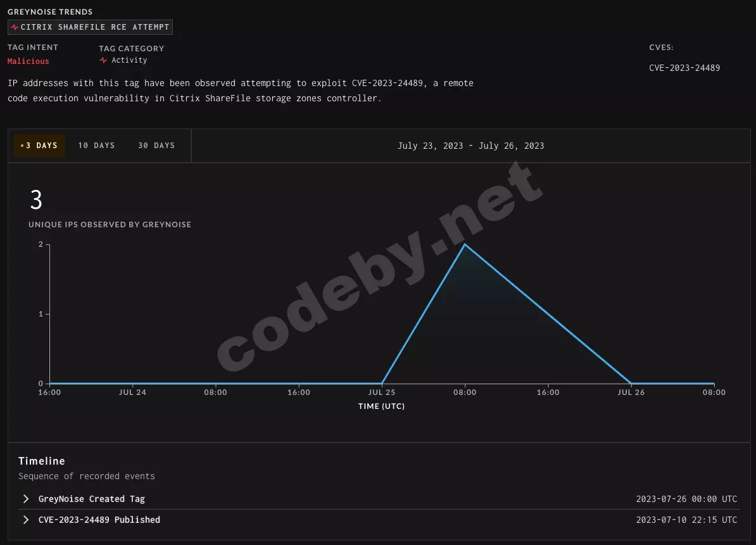Switch to the 10 Days range

point(96,146)
